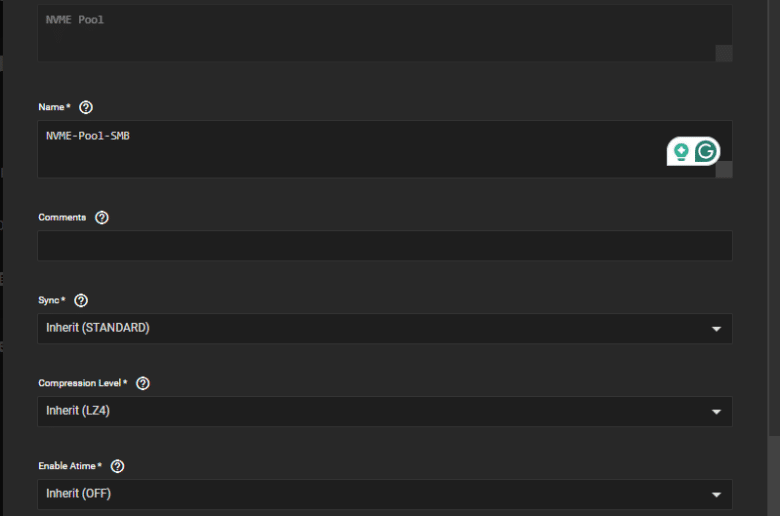Show help for Compression Level
The image size is (780, 516).
pos(143,383)
